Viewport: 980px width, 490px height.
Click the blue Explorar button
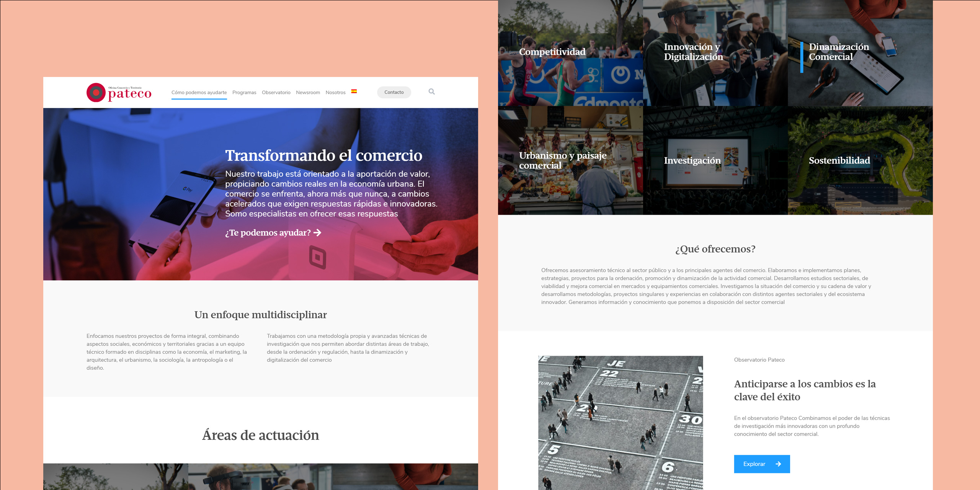762,464
